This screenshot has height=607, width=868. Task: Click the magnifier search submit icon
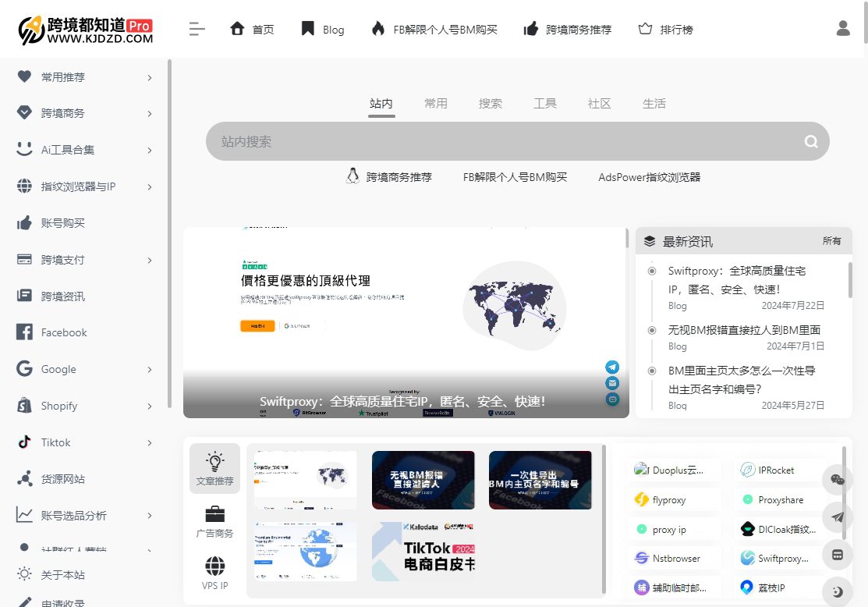811,142
